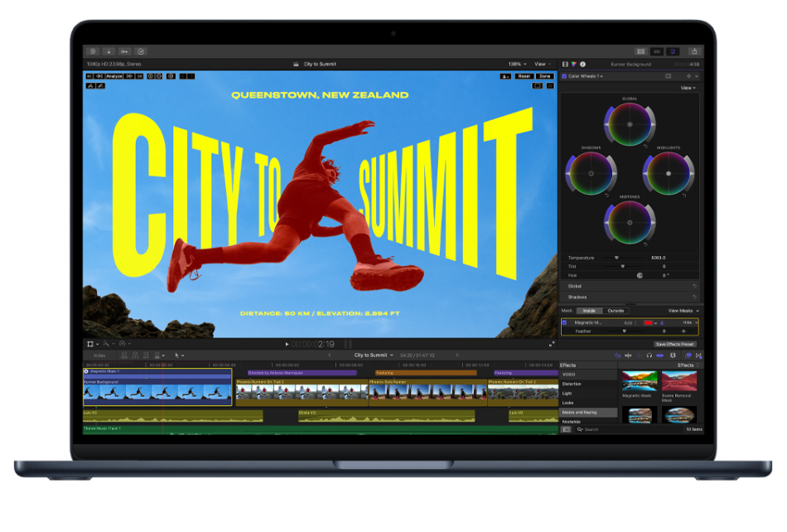The image size is (787, 532).
Task: Click the Done button in viewer
Action: click(544, 76)
